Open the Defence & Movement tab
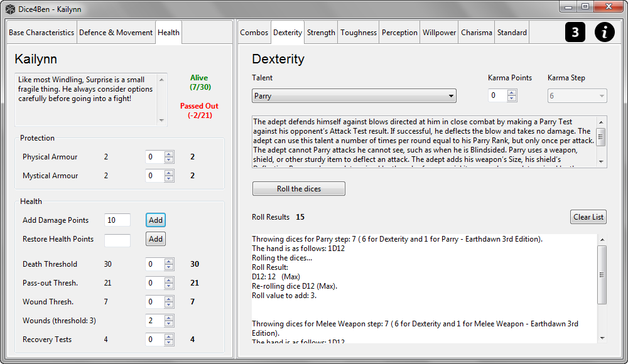This screenshot has height=364, width=628. click(116, 33)
